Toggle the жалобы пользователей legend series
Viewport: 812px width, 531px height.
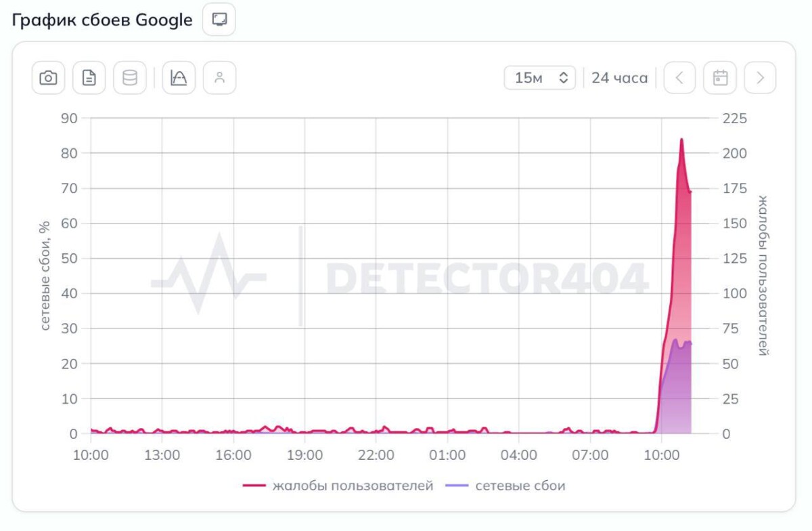pos(338,486)
